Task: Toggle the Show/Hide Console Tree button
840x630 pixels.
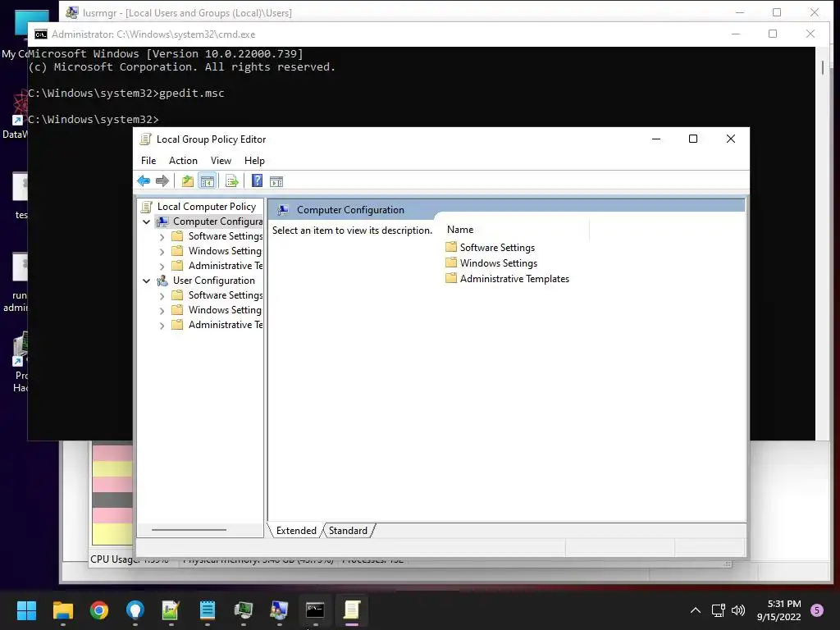Action: [208, 181]
